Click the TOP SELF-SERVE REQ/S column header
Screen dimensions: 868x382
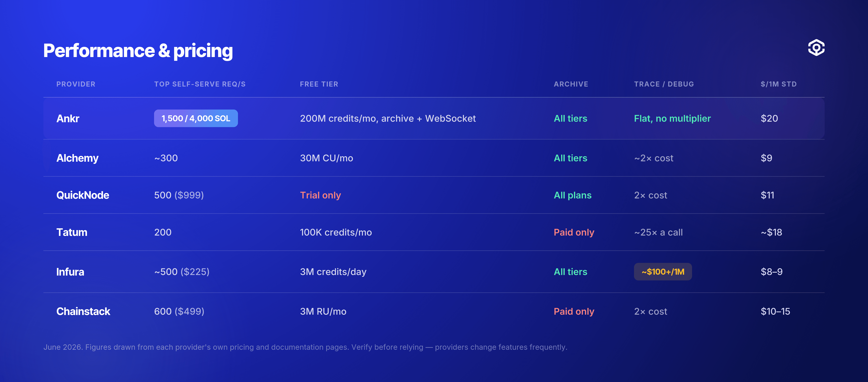(x=200, y=84)
